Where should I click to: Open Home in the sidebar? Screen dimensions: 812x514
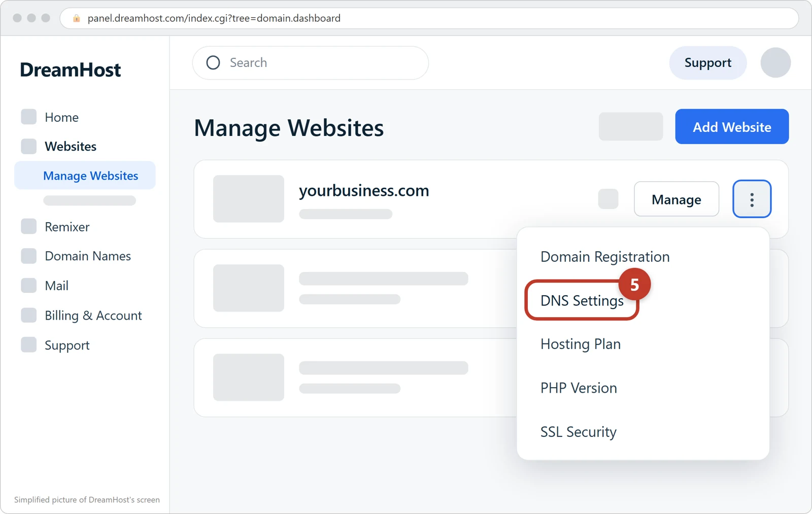61,117
